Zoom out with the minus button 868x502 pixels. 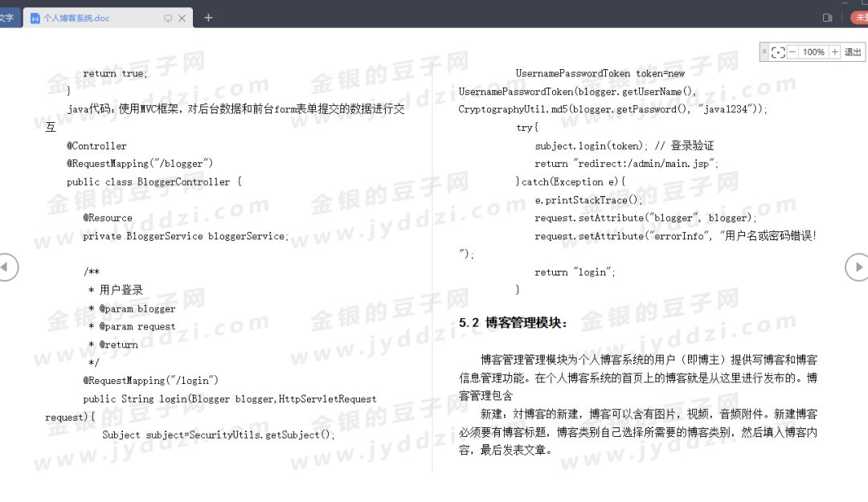click(792, 52)
